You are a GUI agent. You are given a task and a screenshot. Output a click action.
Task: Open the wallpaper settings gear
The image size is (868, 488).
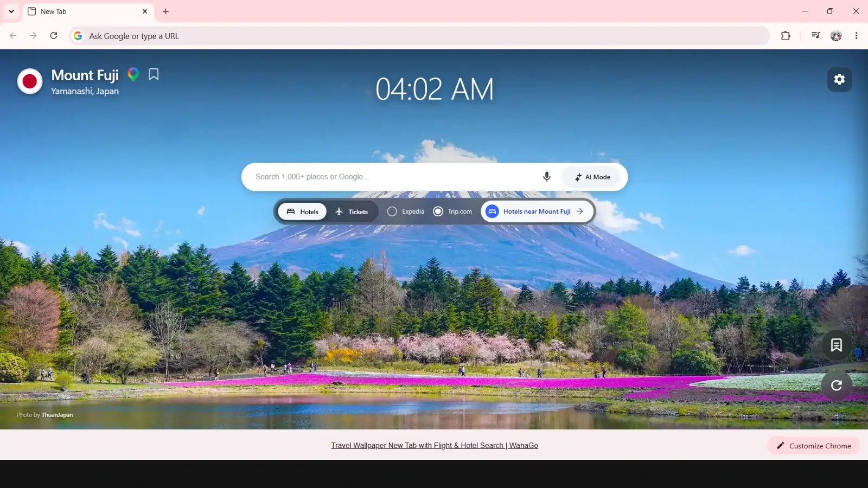840,79
